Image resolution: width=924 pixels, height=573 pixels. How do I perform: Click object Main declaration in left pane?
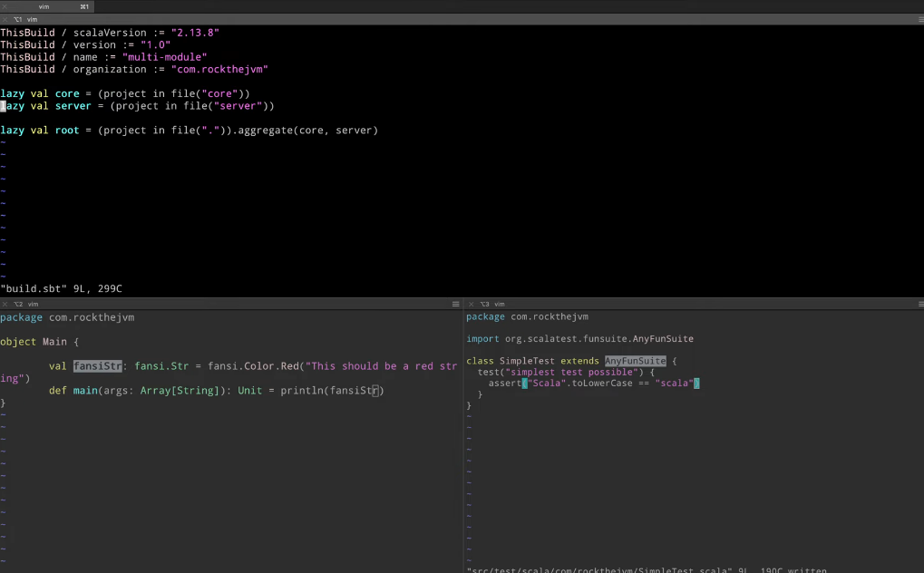[x=34, y=342]
